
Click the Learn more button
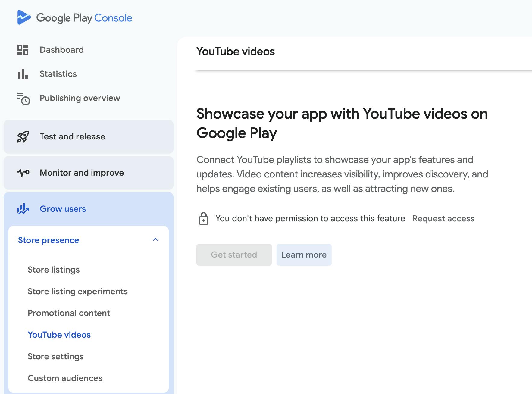(304, 255)
